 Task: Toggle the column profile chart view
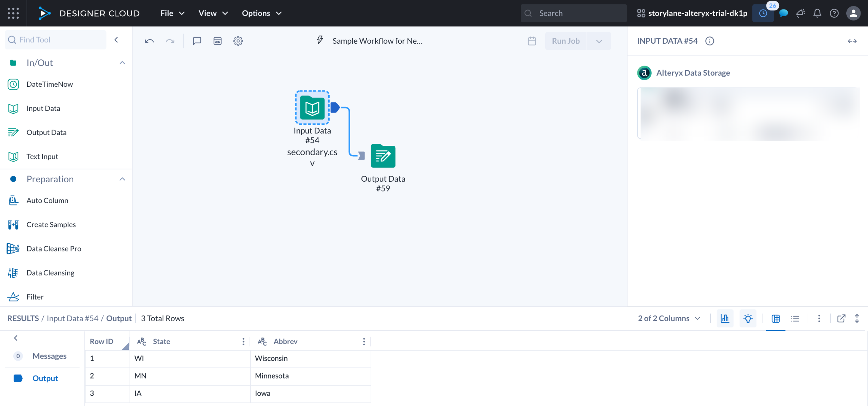point(725,318)
